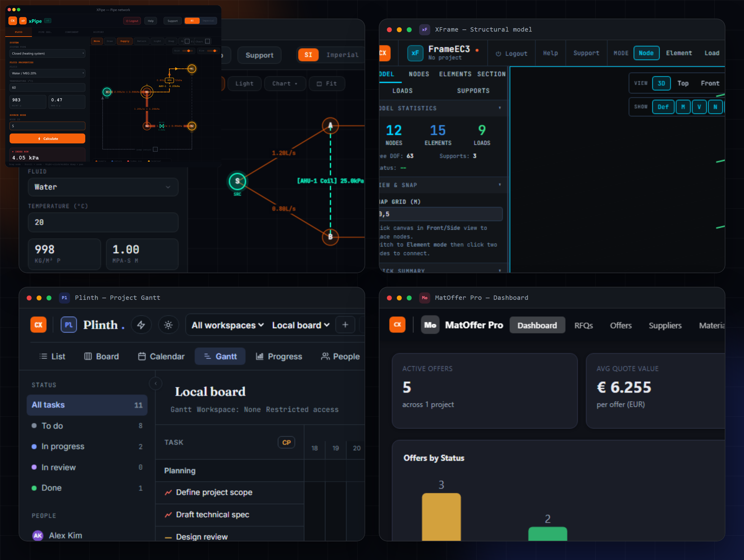This screenshot has height=560, width=744.
Task: Switch XFrame view to Top
Action: point(683,83)
